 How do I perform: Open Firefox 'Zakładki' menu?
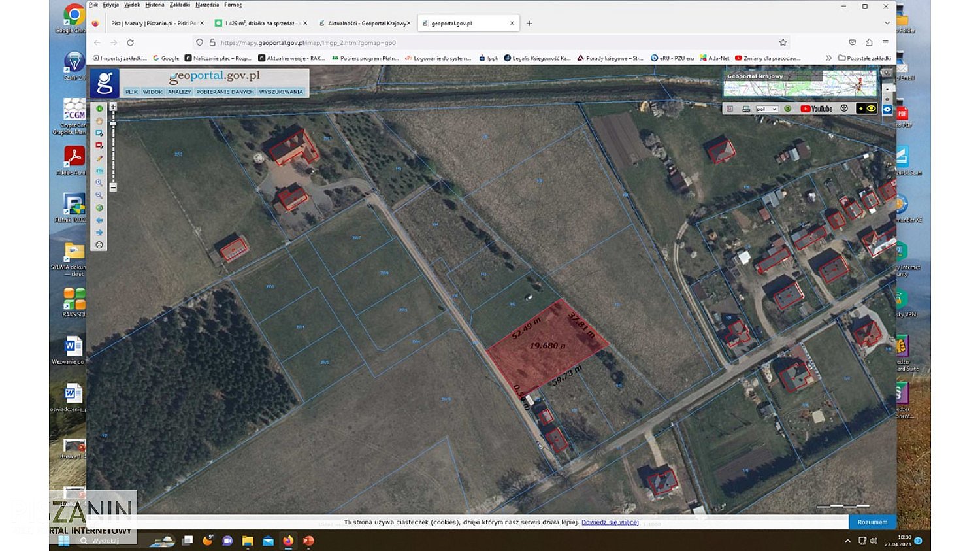coord(180,5)
